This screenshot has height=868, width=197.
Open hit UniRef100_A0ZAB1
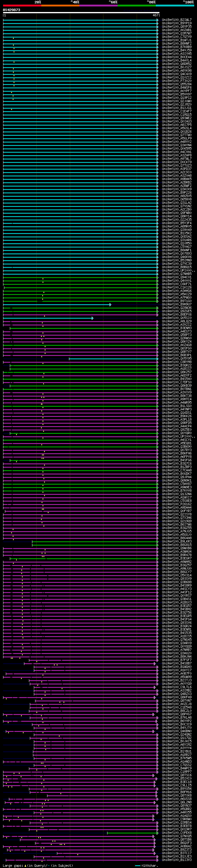[177, 30]
